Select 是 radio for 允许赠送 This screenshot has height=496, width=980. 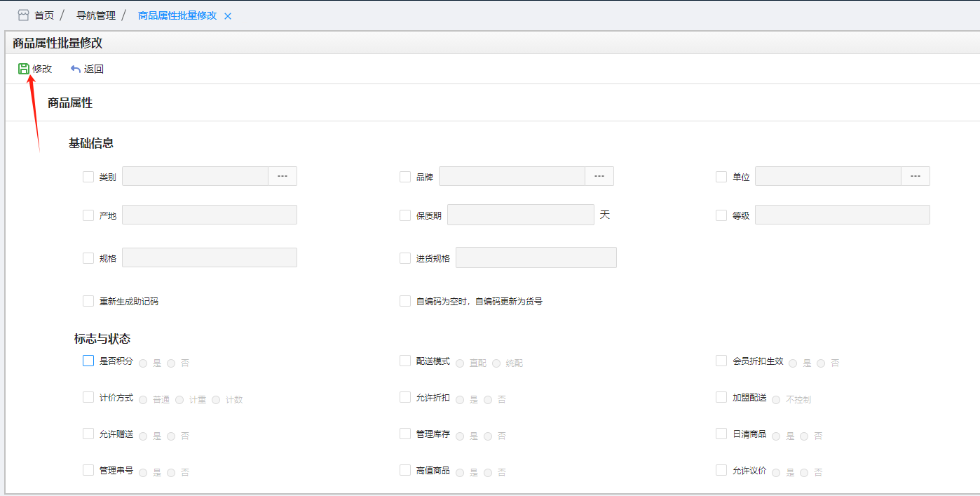(x=143, y=436)
